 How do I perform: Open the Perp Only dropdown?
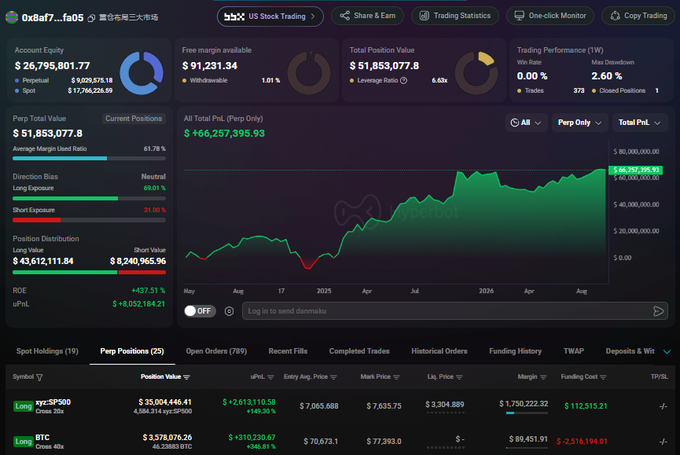[579, 123]
